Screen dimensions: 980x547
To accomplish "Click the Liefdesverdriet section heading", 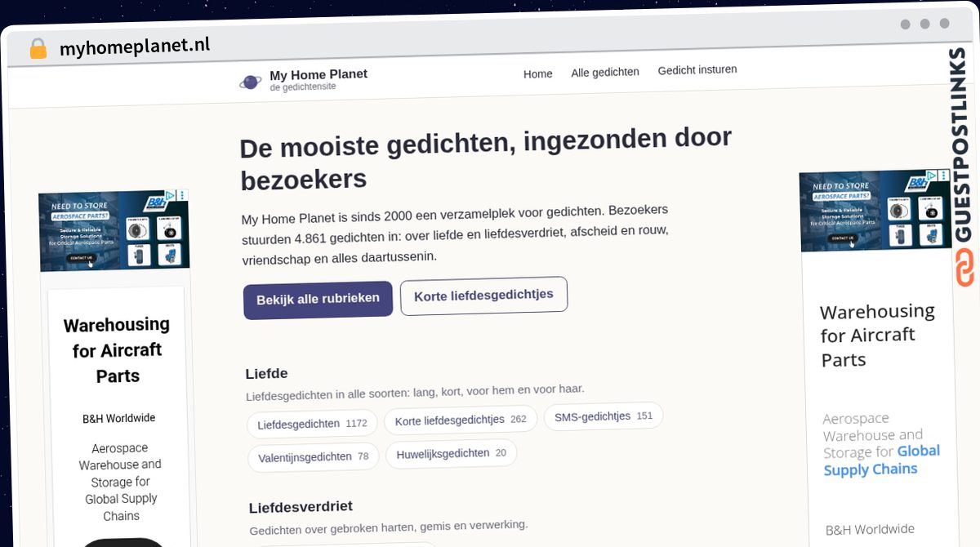I will click(x=301, y=507).
